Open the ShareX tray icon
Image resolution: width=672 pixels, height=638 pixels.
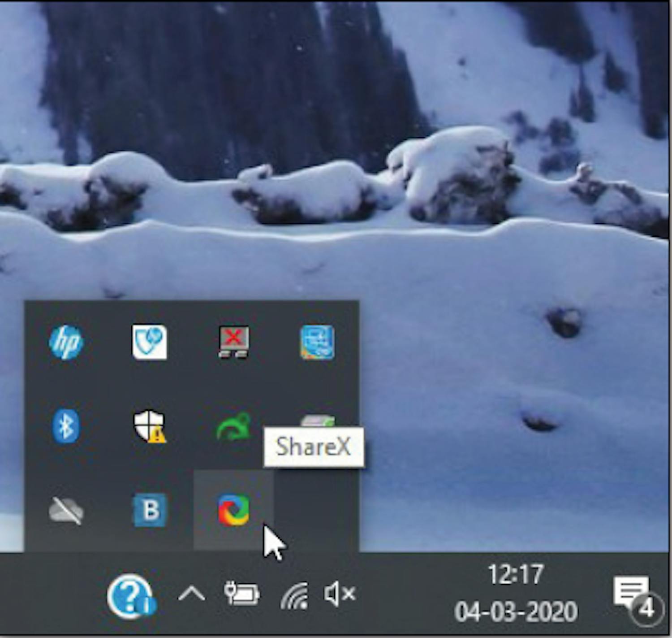(x=233, y=510)
